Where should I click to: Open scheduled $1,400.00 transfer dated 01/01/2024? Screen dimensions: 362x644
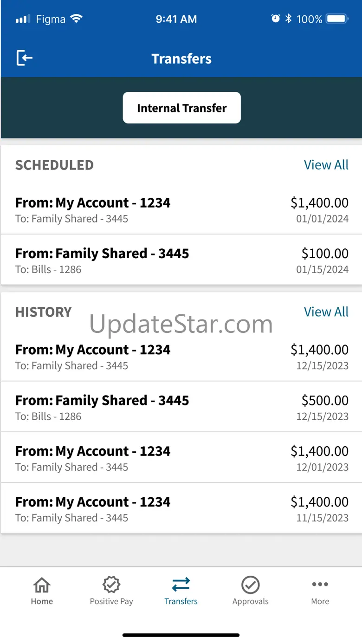coord(181,209)
